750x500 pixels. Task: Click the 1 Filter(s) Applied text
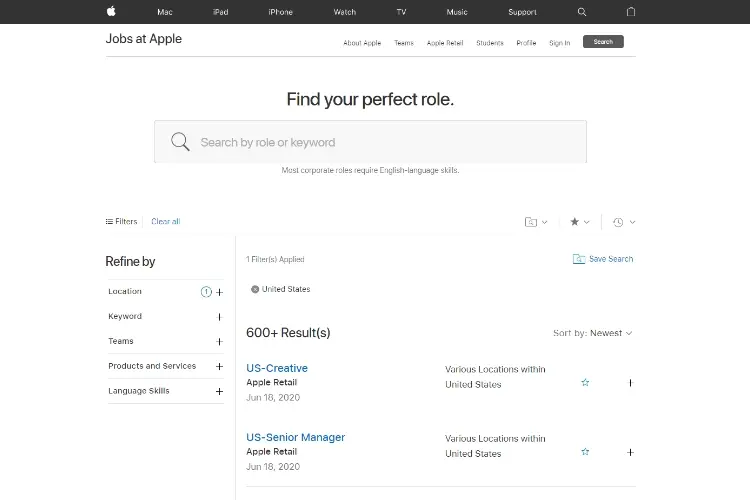point(275,259)
